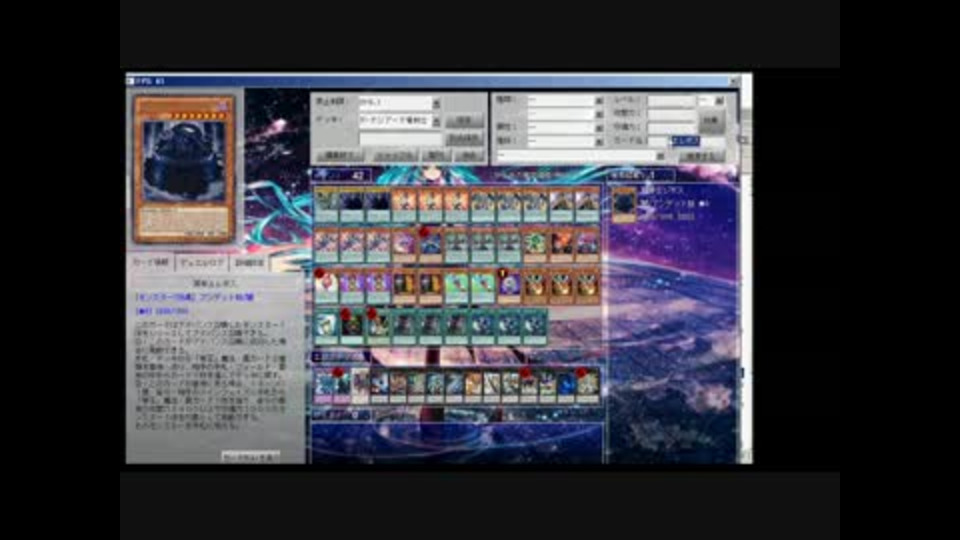Click the defense value input field
This screenshot has height=540, width=960.
(671, 128)
